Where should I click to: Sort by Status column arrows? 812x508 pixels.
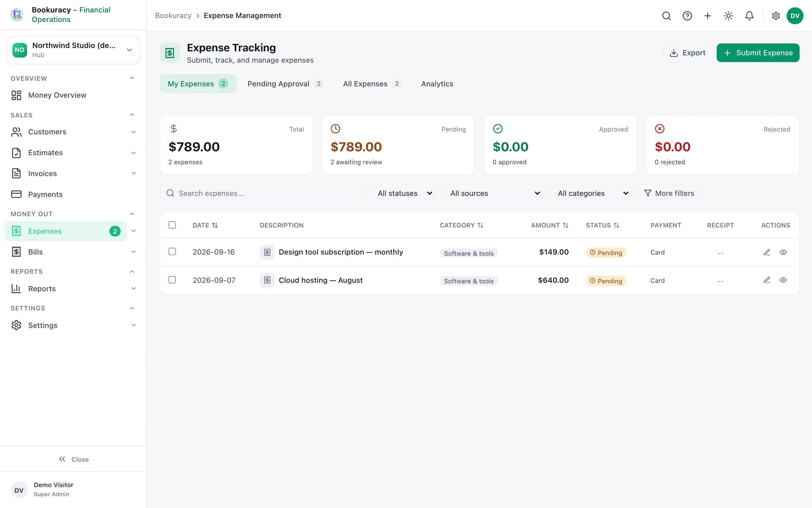pyautogui.click(x=616, y=225)
